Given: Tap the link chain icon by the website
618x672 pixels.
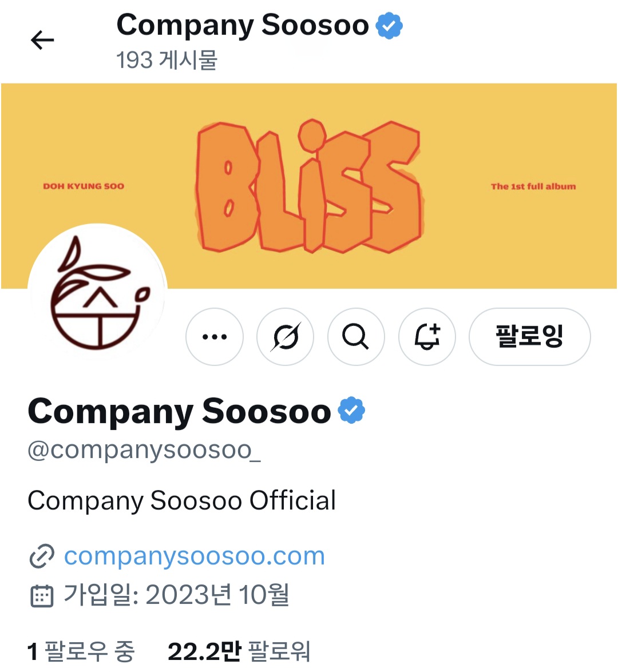Looking at the screenshot, I should (42, 556).
